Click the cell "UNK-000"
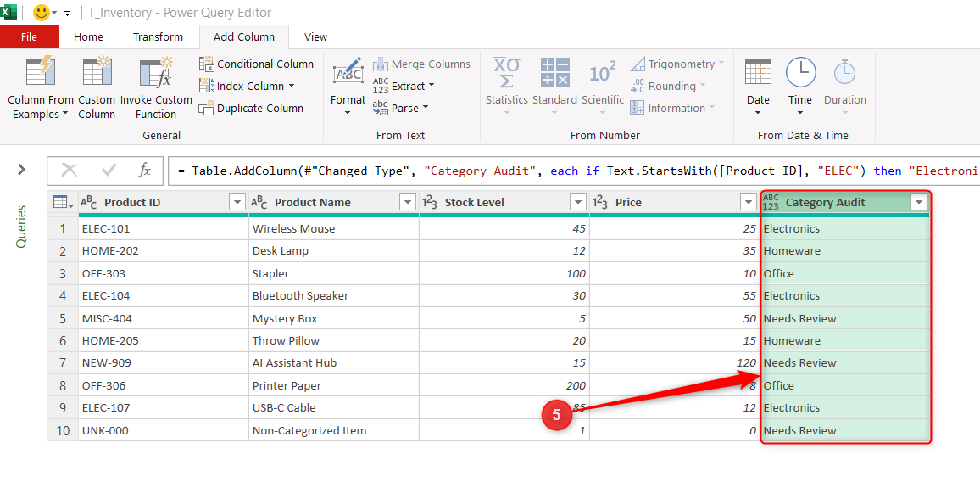 163,431
